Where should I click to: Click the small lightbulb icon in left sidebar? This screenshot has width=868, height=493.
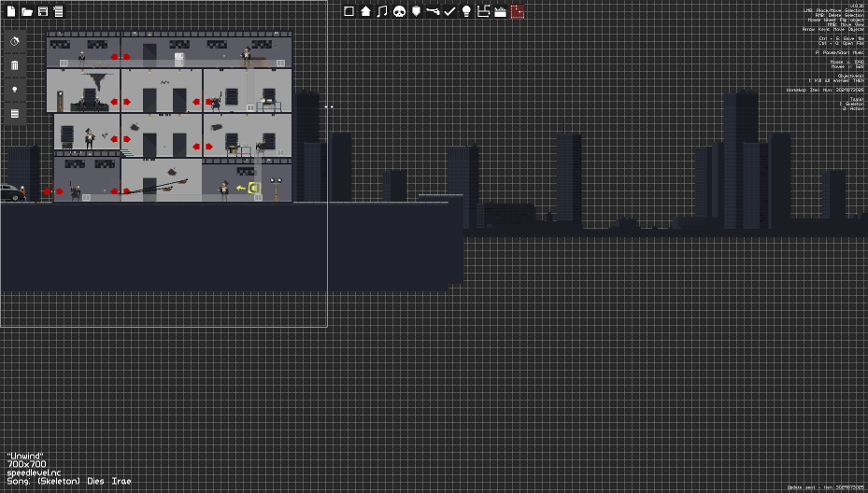(15, 90)
